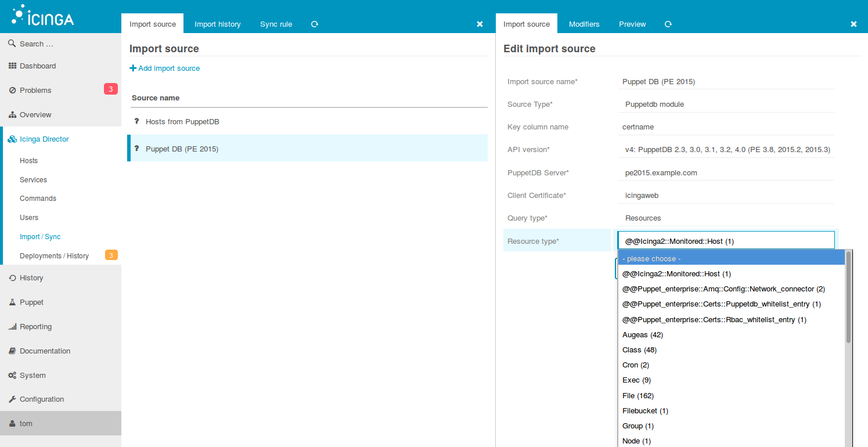Open Hosts in Director submenu

28,160
